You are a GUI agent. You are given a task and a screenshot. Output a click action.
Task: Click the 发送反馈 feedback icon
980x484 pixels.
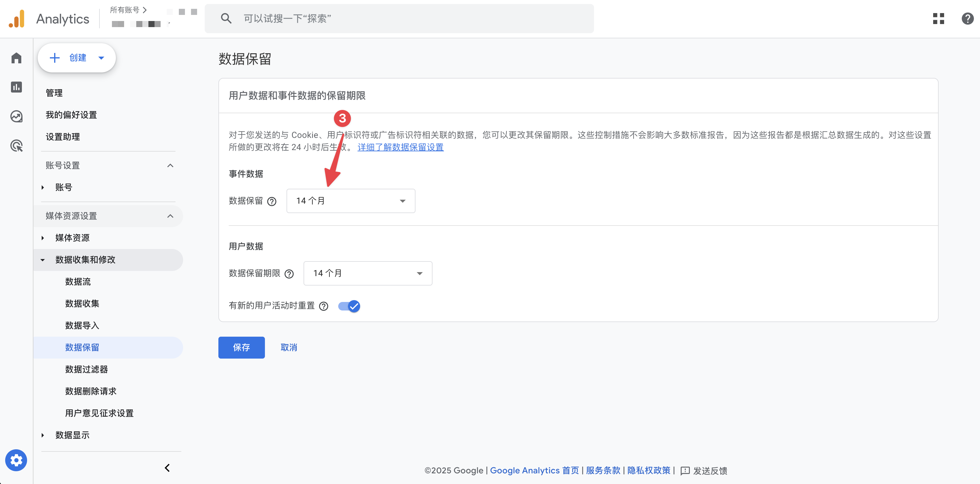pyautogui.click(x=685, y=471)
